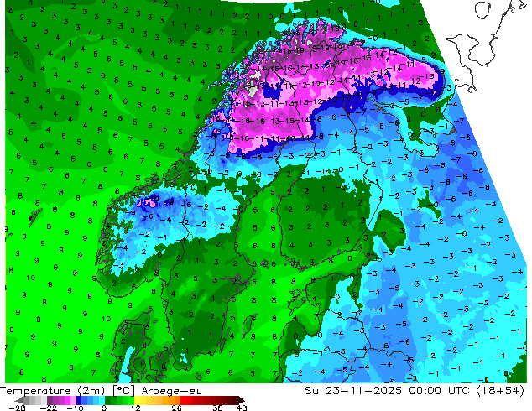The width and height of the screenshot is (532, 411).
Task: Click the '26' legend scale value
Action: click(x=176, y=408)
